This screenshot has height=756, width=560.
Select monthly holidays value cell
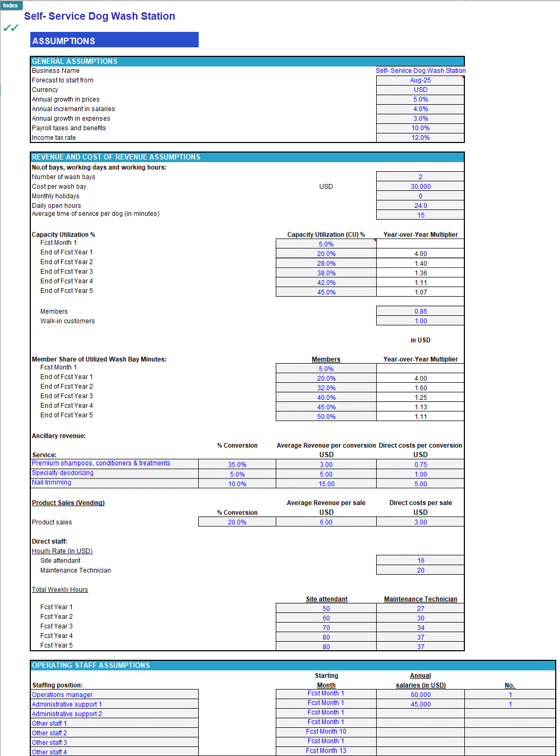(x=420, y=196)
